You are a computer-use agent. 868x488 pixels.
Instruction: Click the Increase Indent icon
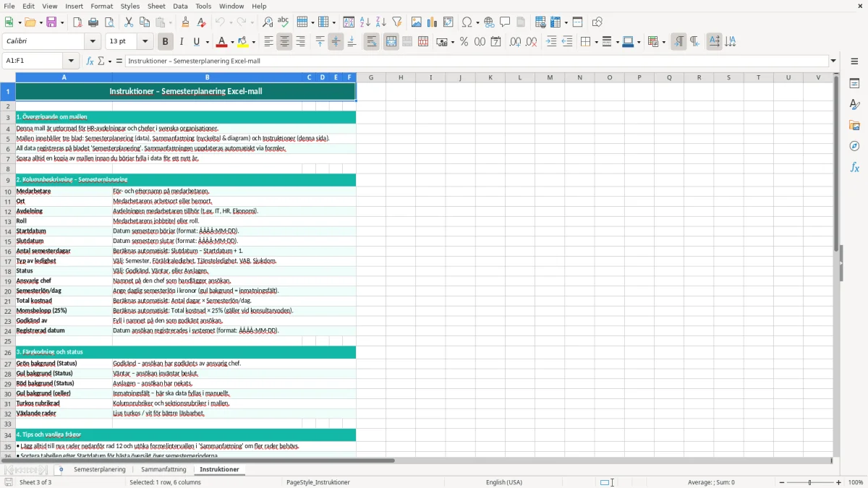click(551, 42)
